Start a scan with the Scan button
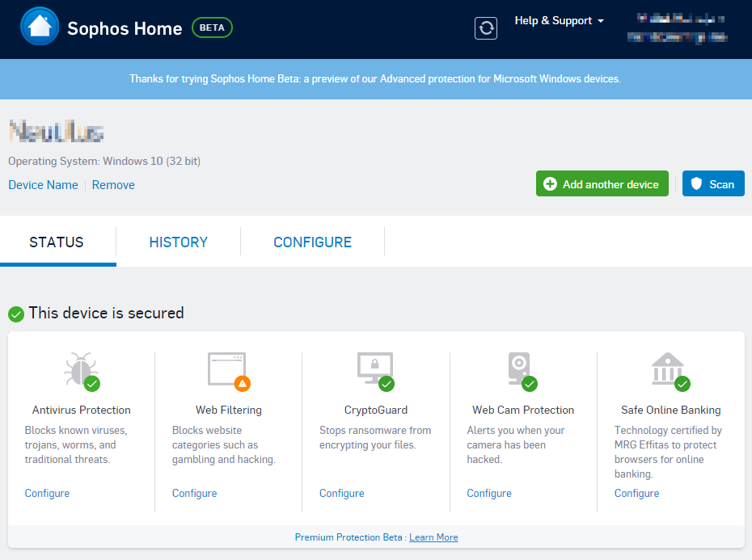Screen dimensions: 752x560 click(713, 183)
